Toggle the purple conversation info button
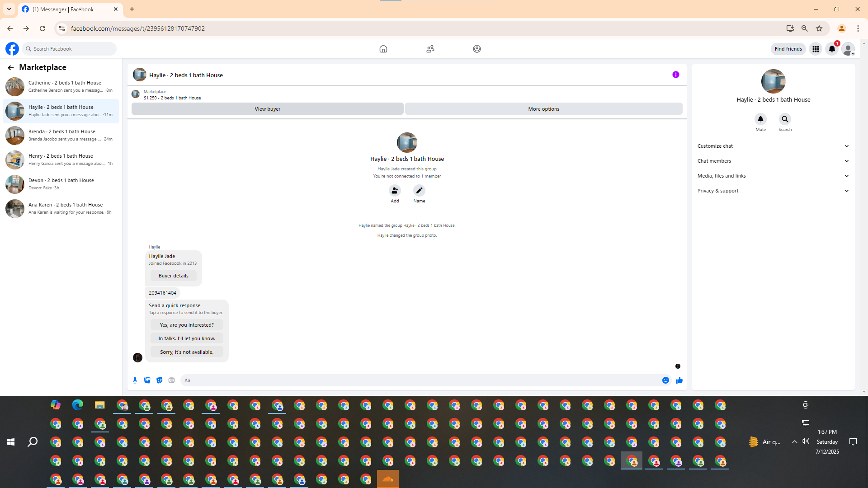Screen dimensions: 868x488 point(675,75)
